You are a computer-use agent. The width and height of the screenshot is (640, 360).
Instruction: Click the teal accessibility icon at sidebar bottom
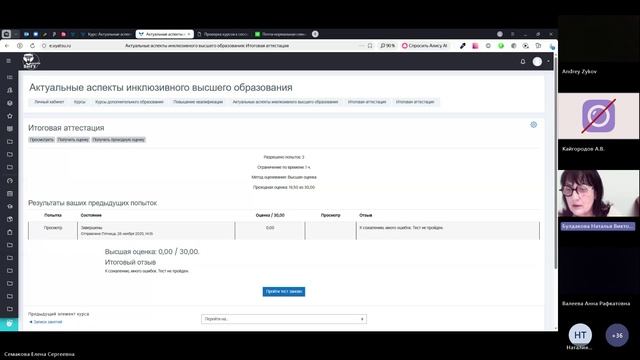[9, 324]
